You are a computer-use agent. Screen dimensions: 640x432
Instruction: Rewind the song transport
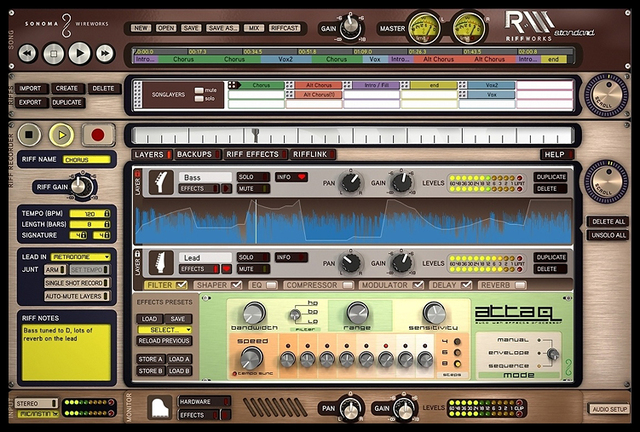28,53
